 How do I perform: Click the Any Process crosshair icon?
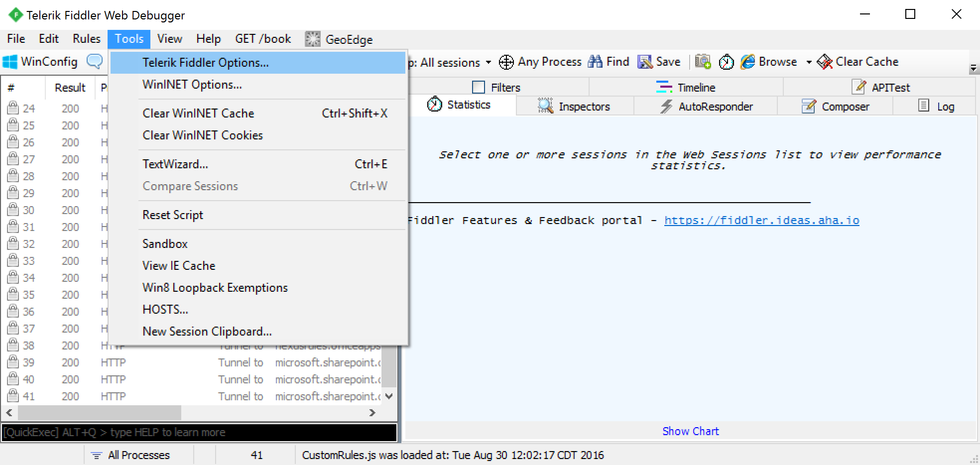tap(506, 62)
